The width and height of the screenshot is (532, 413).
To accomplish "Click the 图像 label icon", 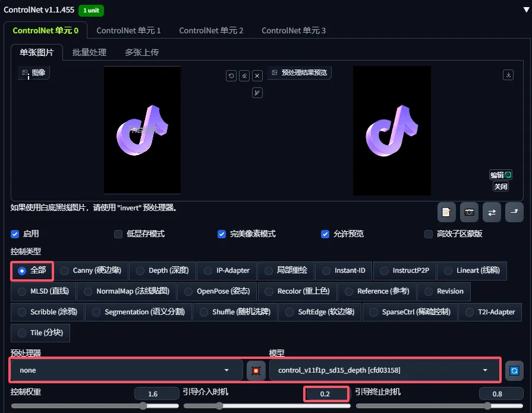I will pos(25,72).
